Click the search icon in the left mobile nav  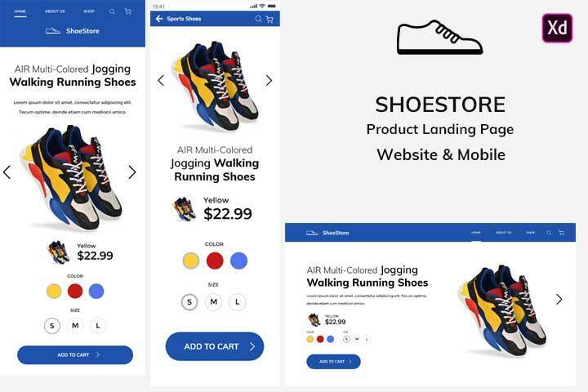point(112,11)
